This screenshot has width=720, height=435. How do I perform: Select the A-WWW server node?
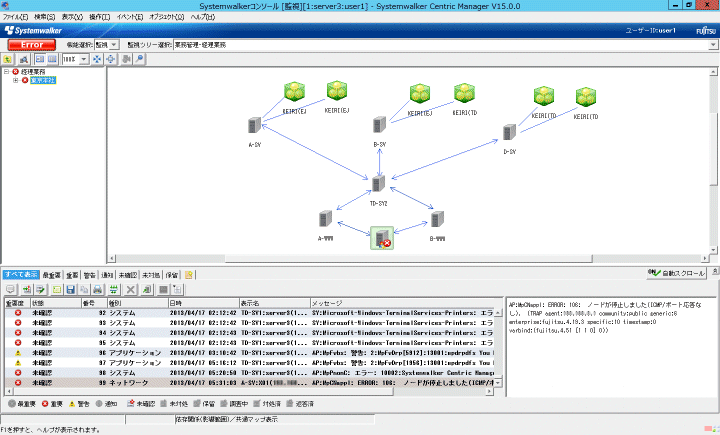(x=325, y=219)
